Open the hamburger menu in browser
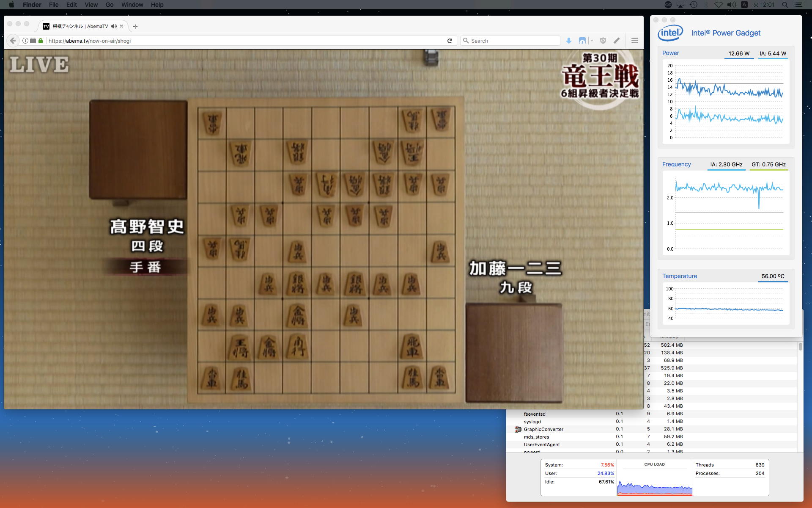 coord(634,41)
